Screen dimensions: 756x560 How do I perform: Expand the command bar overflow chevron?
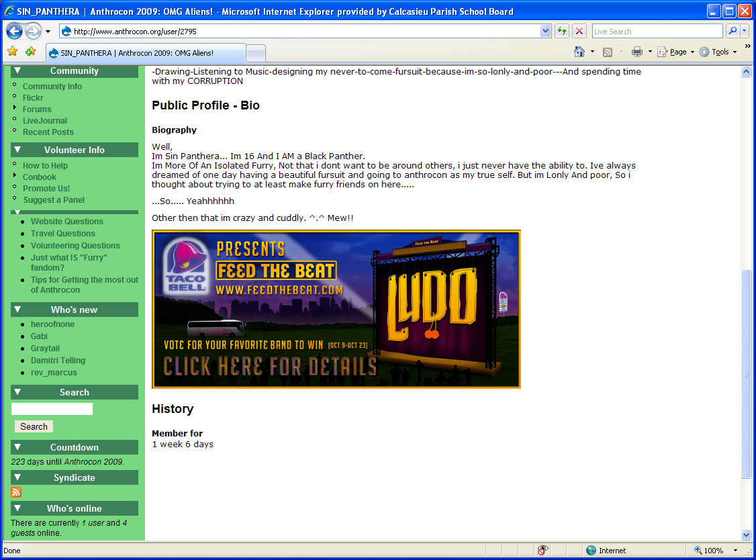[747, 46]
